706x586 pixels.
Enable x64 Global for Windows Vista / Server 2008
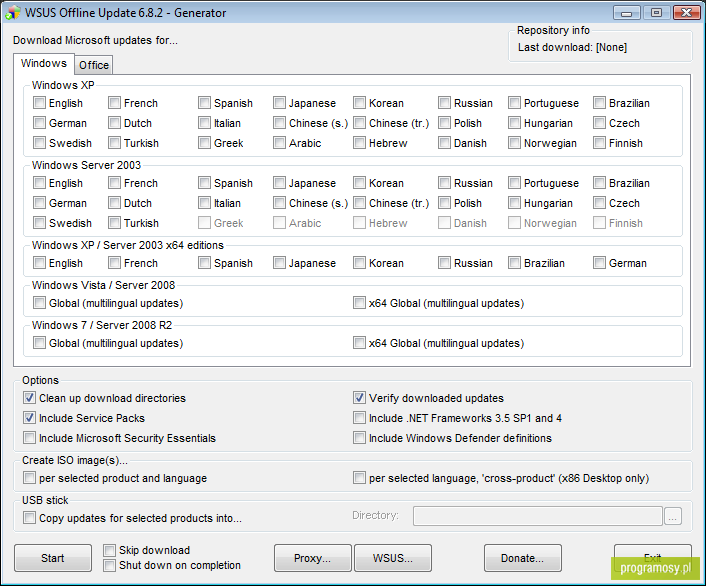[359, 303]
